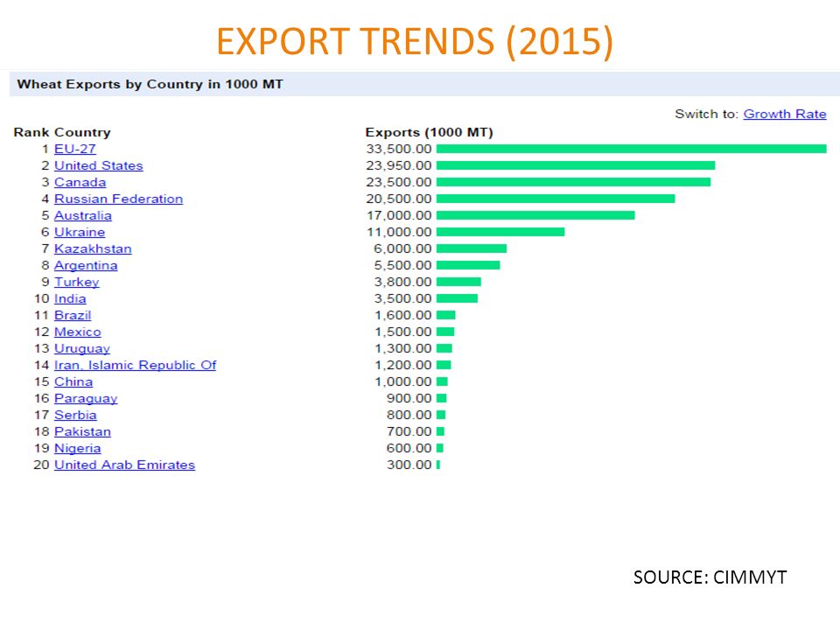The height and width of the screenshot is (630, 840).
Task: Click the 17,000.00 export value
Action: point(399,215)
